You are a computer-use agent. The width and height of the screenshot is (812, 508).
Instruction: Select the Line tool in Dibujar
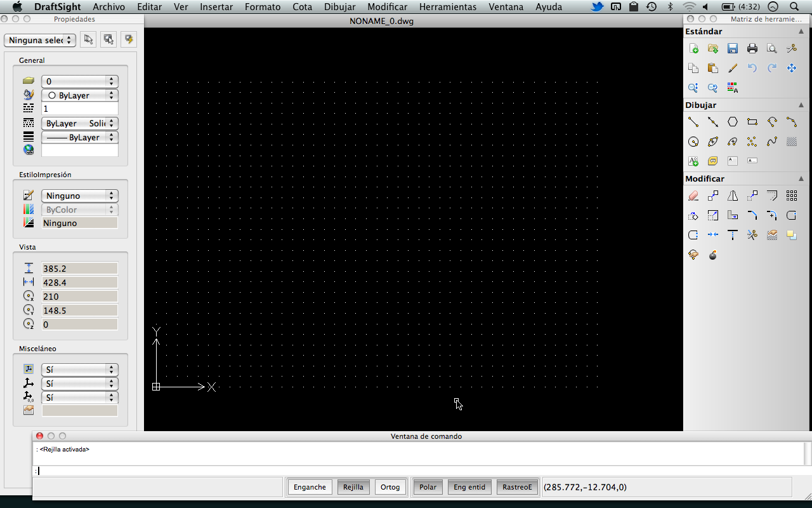(693, 122)
